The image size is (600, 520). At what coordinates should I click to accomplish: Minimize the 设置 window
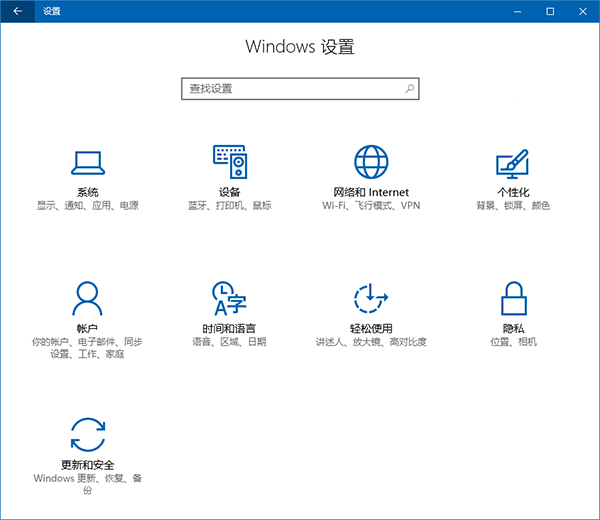click(517, 11)
